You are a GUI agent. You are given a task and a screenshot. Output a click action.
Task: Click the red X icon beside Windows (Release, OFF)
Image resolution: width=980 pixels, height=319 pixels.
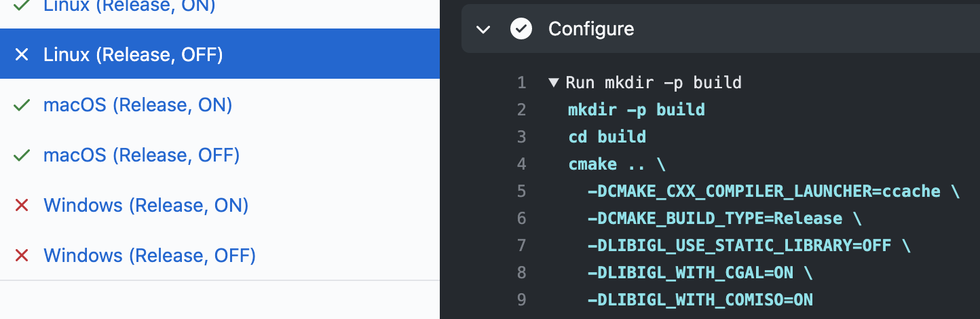pyautogui.click(x=22, y=256)
